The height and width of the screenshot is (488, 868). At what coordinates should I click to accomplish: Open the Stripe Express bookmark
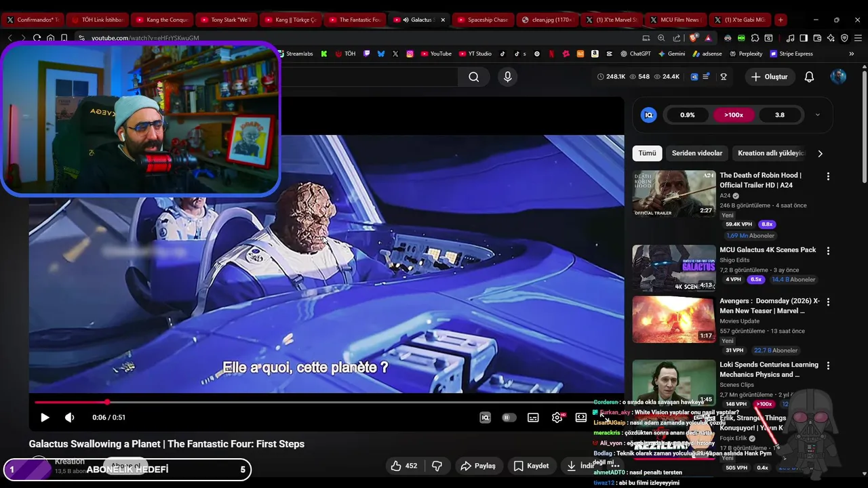[x=791, y=54]
